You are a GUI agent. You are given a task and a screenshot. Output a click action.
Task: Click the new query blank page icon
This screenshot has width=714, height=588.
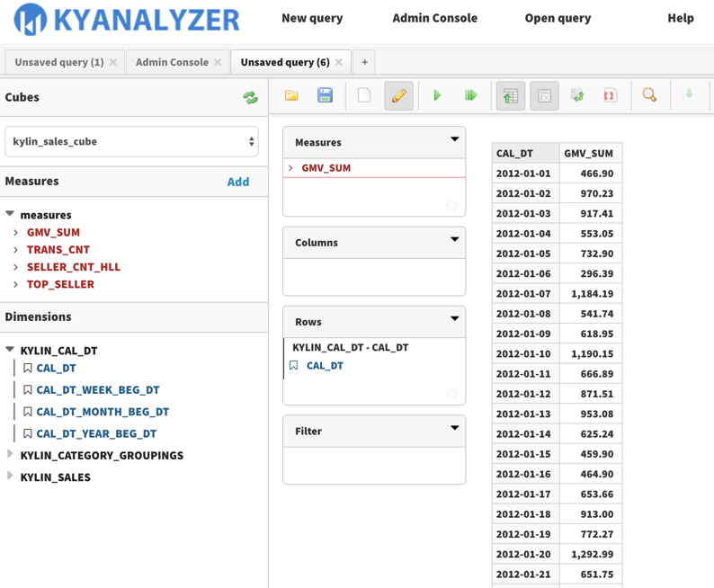pos(364,95)
